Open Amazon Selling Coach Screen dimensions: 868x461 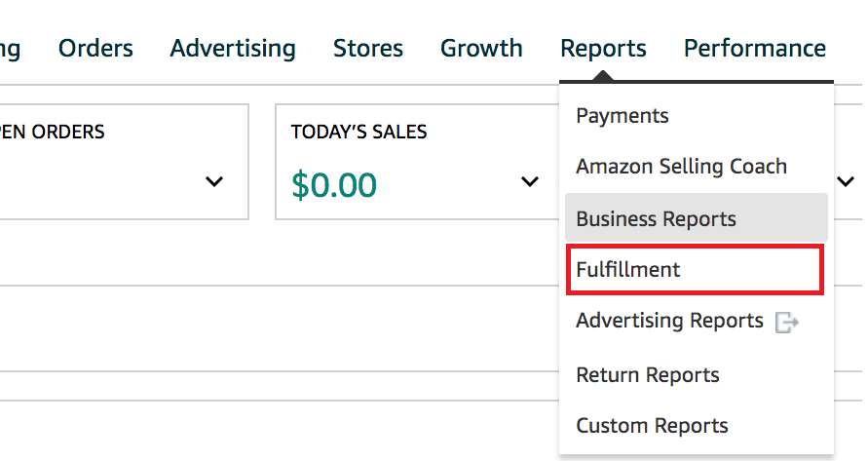[681, 167]
